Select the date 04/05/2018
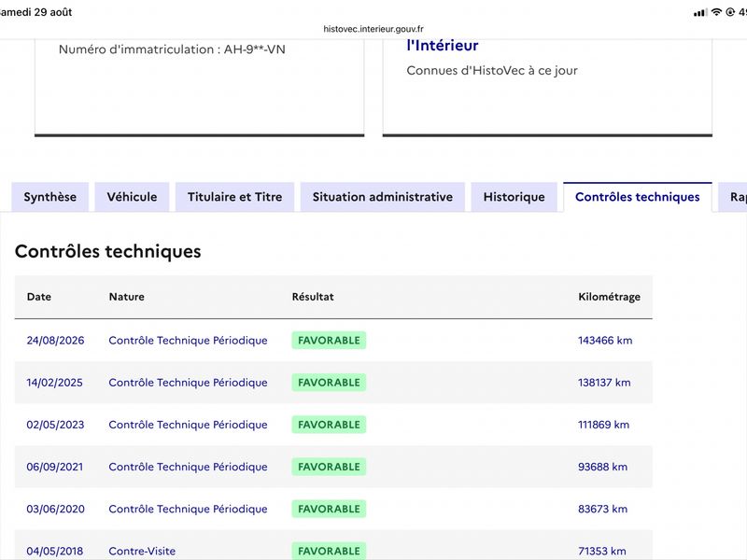The width and height of the screenshot is (747, 560). click(55, 552)
